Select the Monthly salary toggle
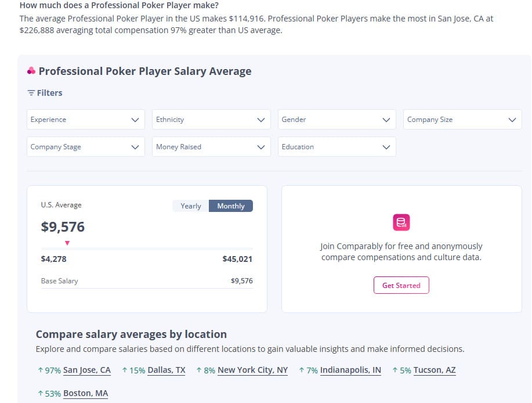This screenshot has height=403, width=532. coord(230,206)
